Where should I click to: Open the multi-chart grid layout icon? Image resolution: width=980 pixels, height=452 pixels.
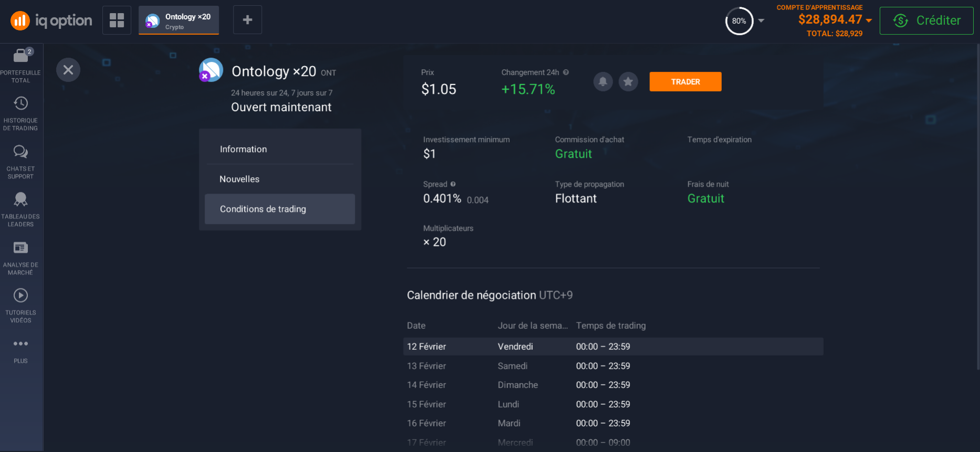pos(117,20)
